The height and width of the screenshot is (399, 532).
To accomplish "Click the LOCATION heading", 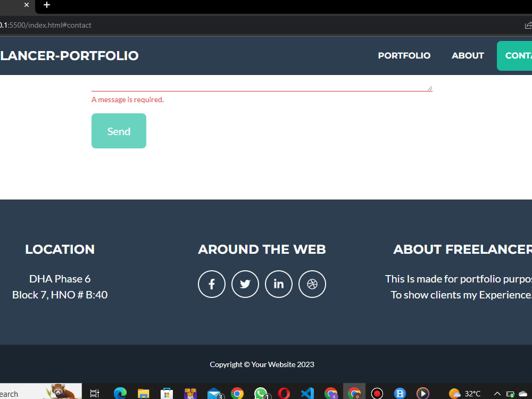I will pos(60,250).
